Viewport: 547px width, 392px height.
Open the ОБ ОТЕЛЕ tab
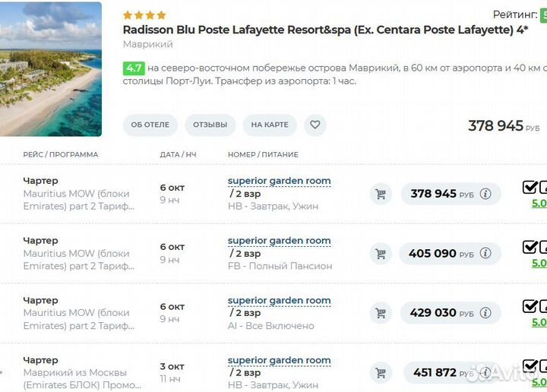pyautogui.click(x=150, y=125)
